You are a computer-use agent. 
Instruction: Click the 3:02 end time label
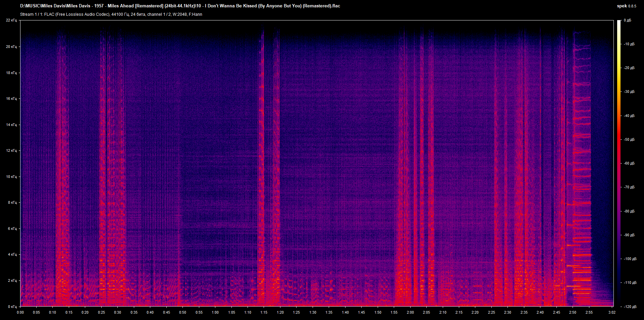pyautogui.click(x=612, y=312)
